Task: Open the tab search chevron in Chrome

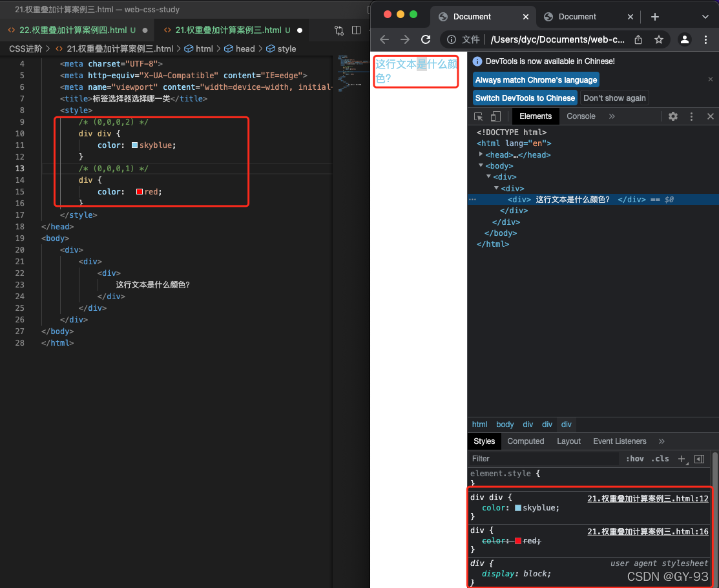Action: [x=705, y=17]
